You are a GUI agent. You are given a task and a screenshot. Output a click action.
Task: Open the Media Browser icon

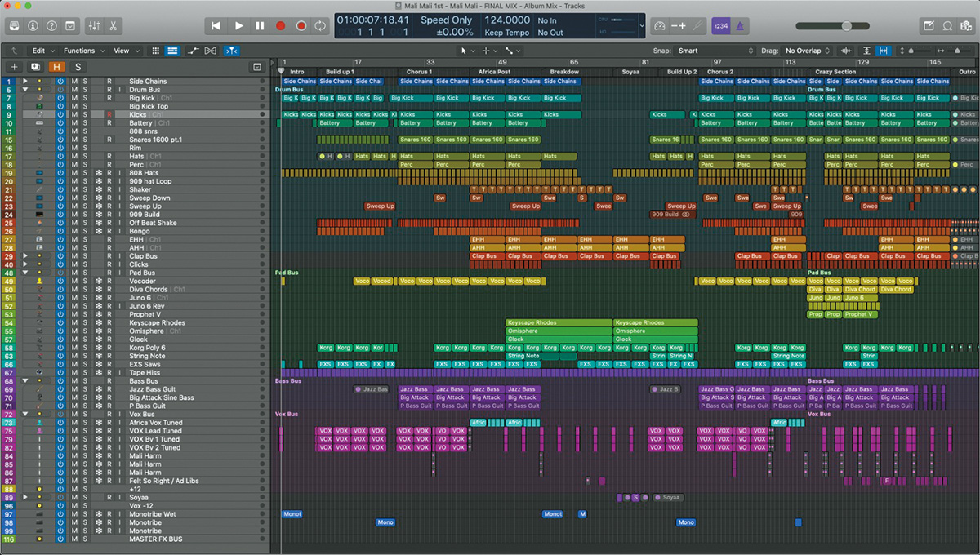965,26
